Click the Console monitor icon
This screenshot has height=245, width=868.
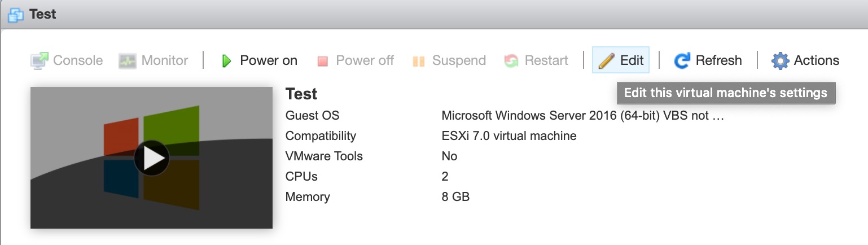click(40, 60)
